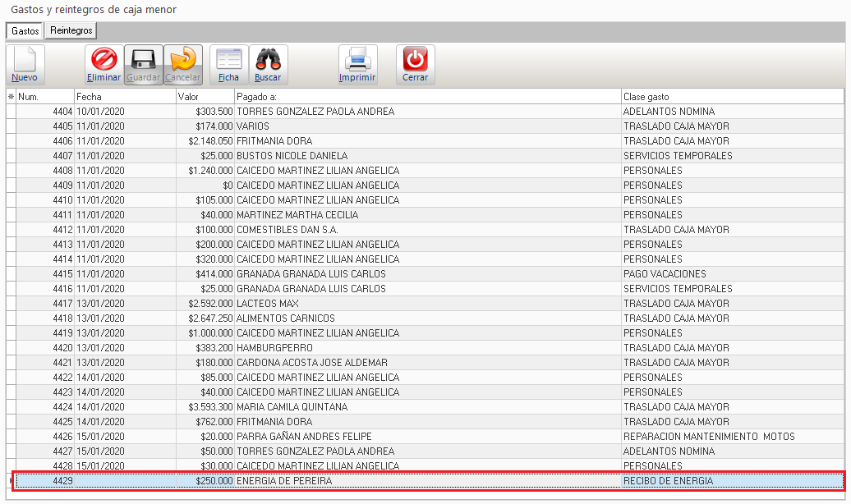Click the row selector asterisk header cell
The image size is (851, 504).
pos(11,97)
